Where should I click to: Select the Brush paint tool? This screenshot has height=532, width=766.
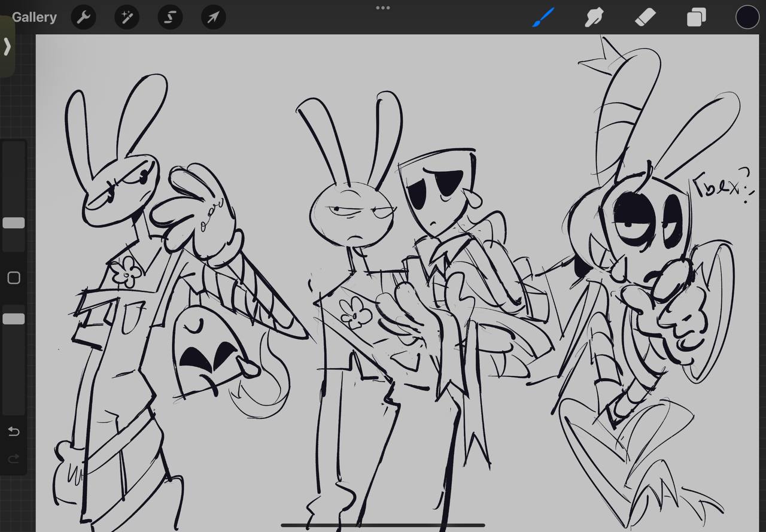point(543,17)
